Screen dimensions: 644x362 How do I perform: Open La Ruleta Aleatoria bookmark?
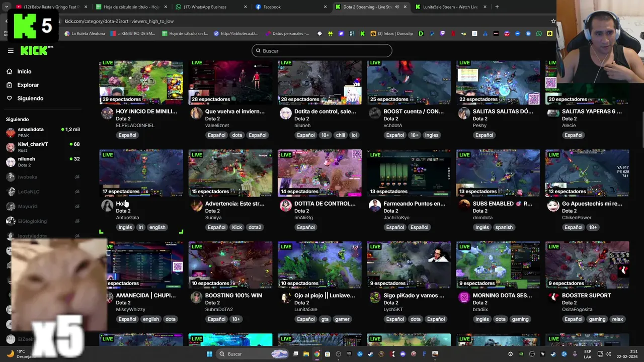click(85, 34)
